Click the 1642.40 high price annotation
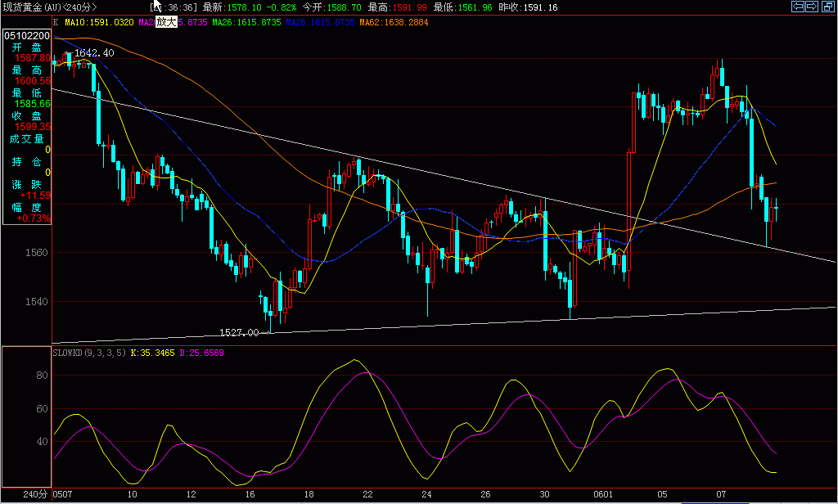Viewport: 838px width, 504px height. 94,52
